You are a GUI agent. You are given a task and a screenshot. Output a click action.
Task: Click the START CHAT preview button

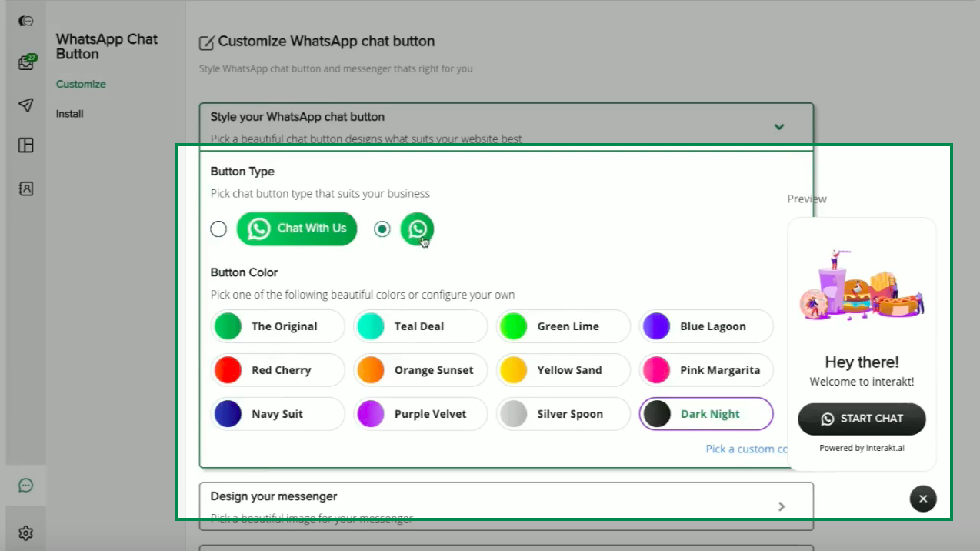point(862,419)
